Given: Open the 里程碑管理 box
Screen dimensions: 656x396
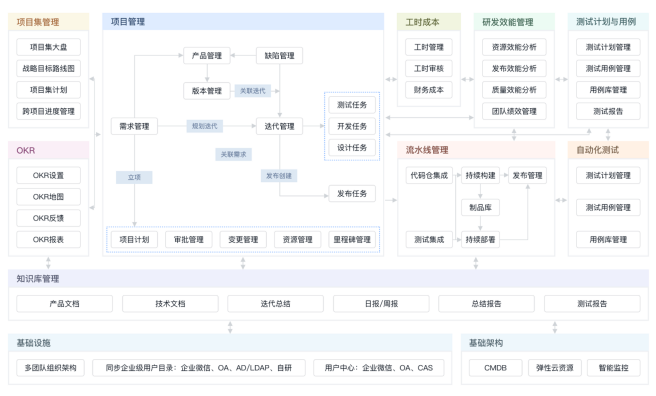Looking at the screenshot, I should (x=352, y=240).
